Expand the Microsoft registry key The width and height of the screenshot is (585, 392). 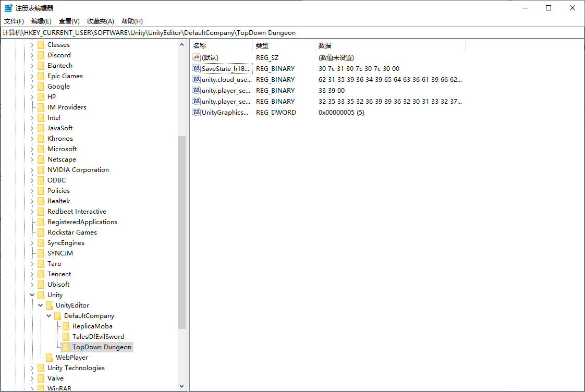pyautogui.click(x=32, y=149)
